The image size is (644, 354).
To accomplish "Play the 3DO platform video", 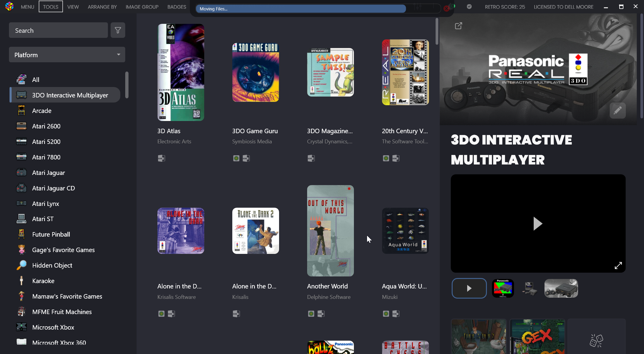I will (538, 223).
